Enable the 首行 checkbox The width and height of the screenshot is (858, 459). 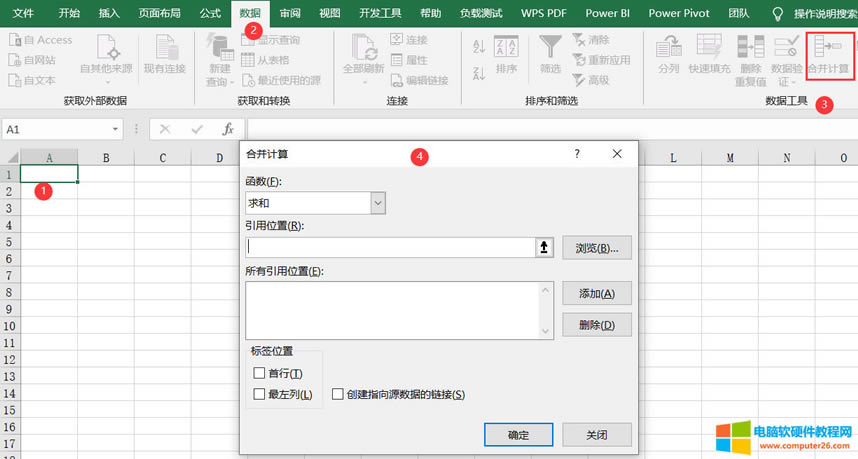[x=260, y=373]
